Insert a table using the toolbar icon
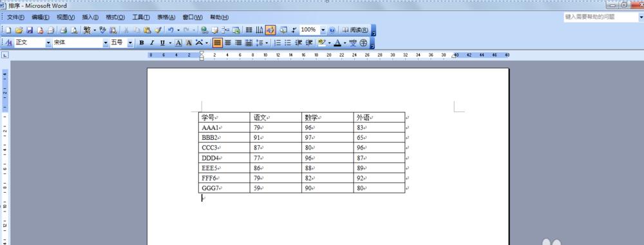The height and width of the screenshot is (245, 644). pos(249,30)
